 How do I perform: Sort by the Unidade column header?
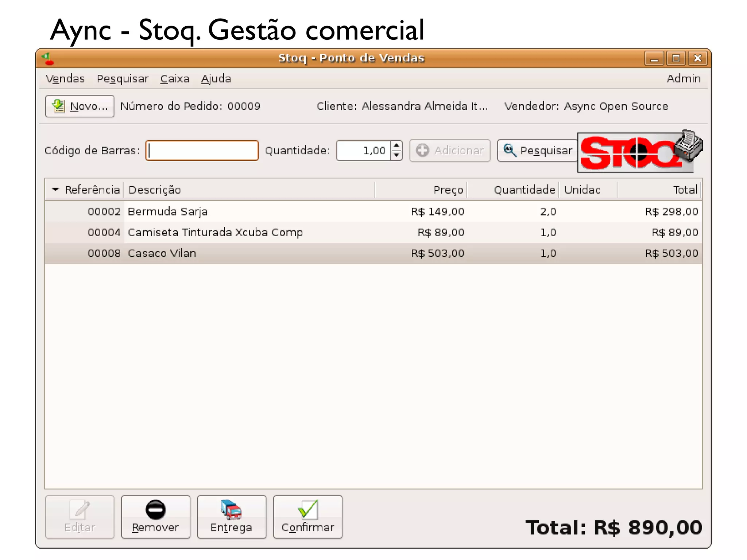(x=588, y=190)
